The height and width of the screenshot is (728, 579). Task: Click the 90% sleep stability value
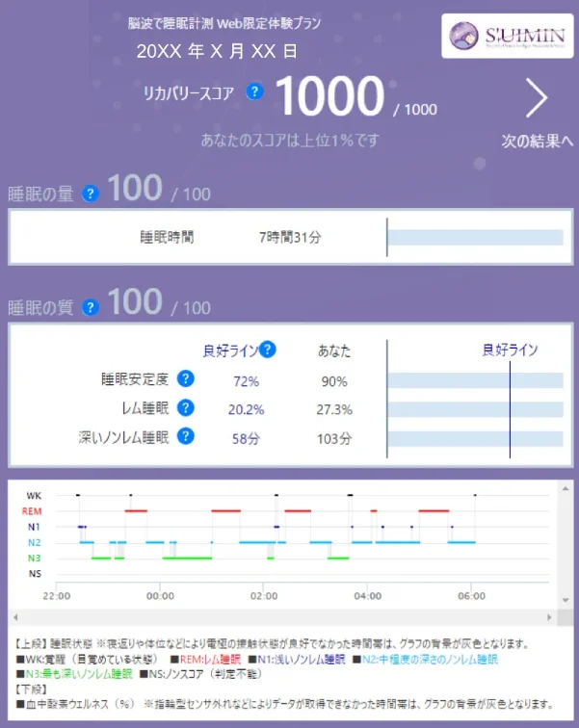[x=334, y=381]
